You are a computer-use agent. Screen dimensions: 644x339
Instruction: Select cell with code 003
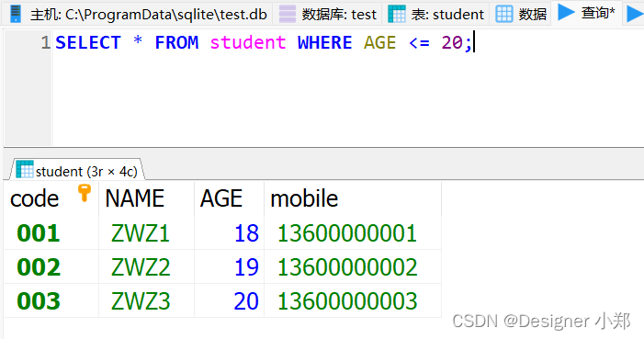(x=51, y=300)
